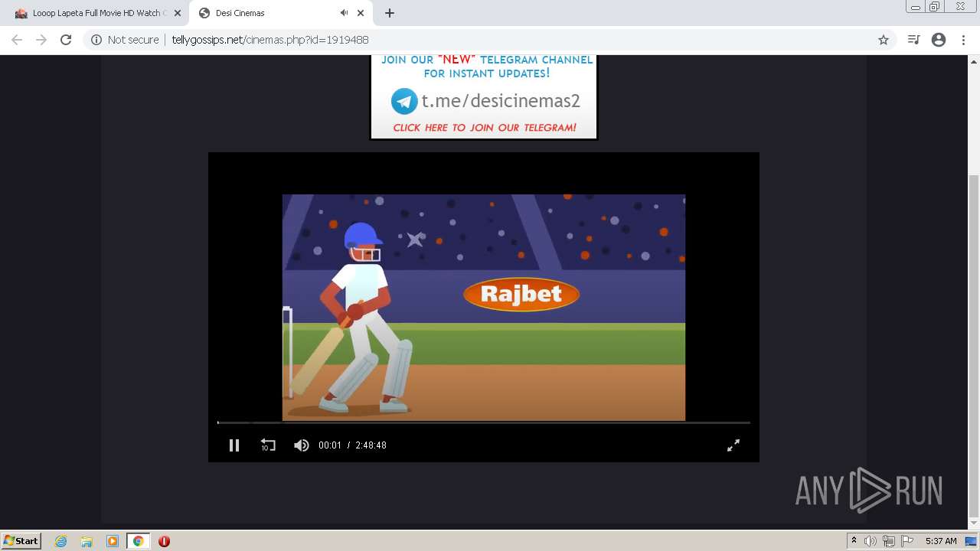Viewport: 980px width, 551px height.
Task: Bookmark this page with the star
Action: (x=884, y=40)
